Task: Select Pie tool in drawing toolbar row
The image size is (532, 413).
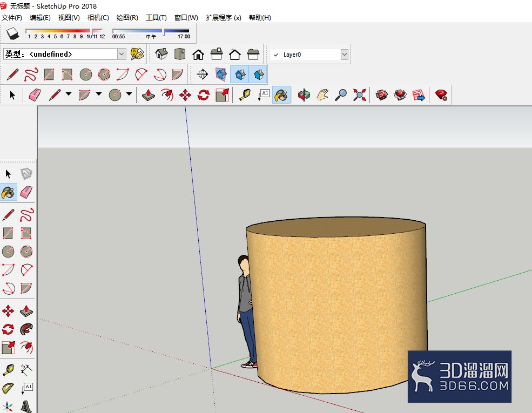Action: click(178, 75)
